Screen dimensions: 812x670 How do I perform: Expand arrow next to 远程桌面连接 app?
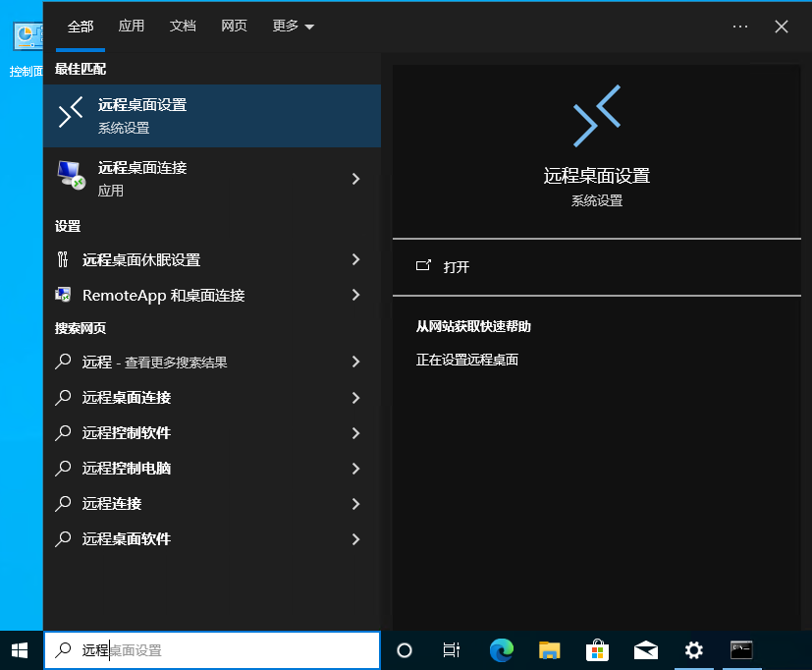point(355,179)
